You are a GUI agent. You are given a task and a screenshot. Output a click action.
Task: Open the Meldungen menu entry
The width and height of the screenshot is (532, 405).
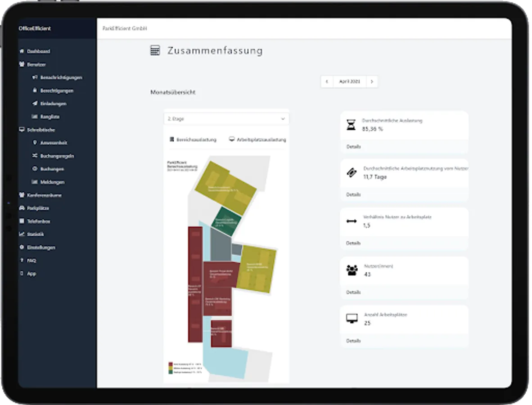(52, 182)
